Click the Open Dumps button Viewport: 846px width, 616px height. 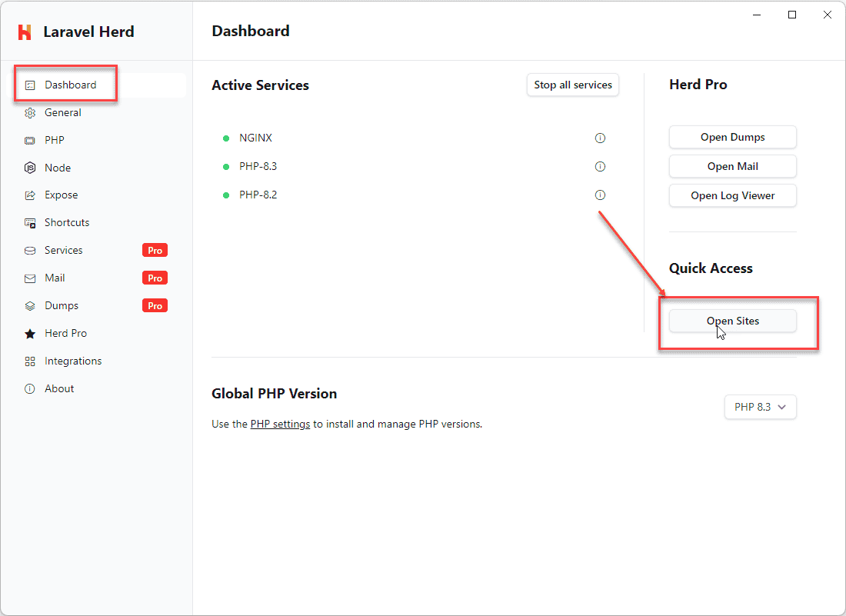pyautogui.click(x=733, y=138)
